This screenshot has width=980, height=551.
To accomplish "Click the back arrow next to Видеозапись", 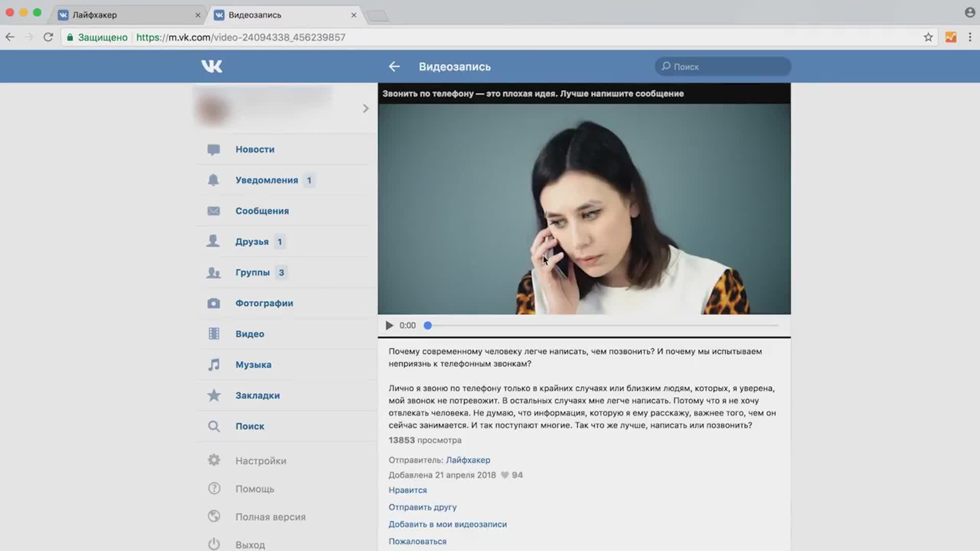I will point(394,66).
